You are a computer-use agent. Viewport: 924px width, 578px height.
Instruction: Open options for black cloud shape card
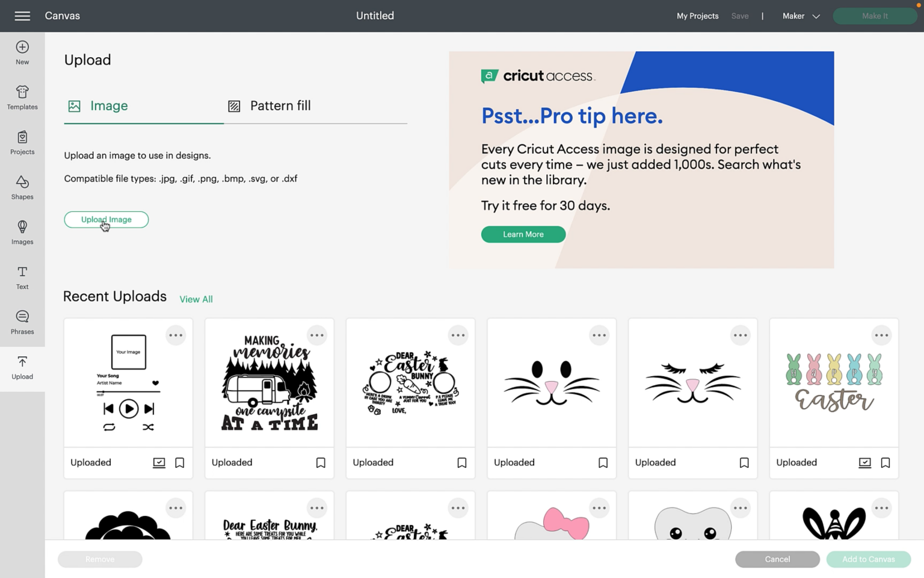point(176,508)
